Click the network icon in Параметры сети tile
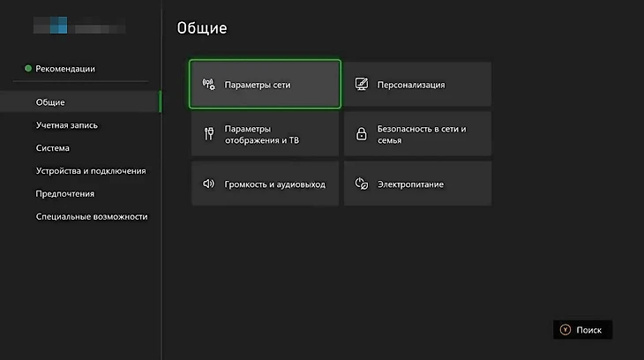644x360 pixels. pyautogui.click(x=209, y=85)
